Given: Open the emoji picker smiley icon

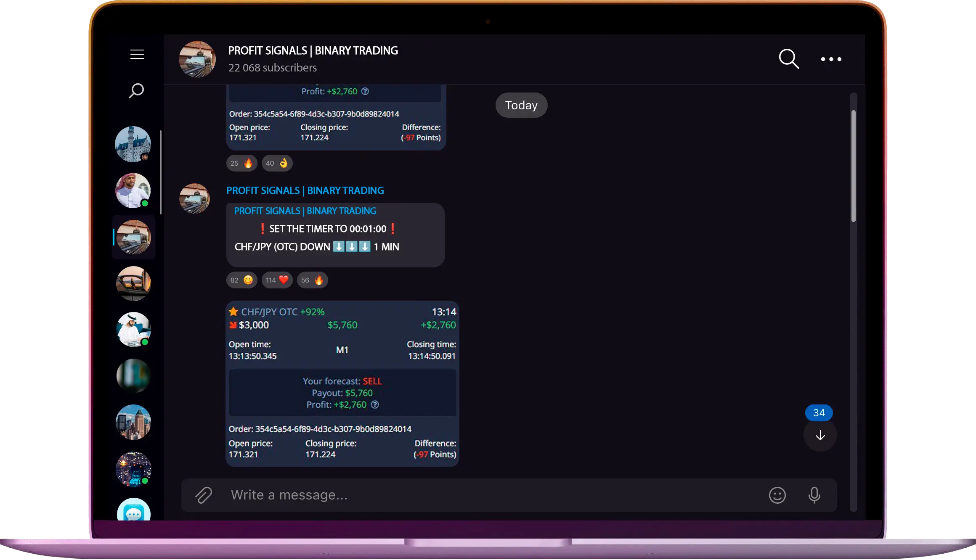Looking at the screenshot, I should 777,495.
